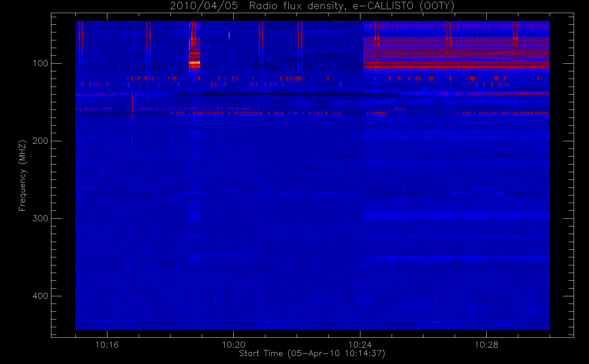Viewport: 589px width, 364px height.
Task: Click the 10:16 time tick label
Action: [x=107, y=345]
